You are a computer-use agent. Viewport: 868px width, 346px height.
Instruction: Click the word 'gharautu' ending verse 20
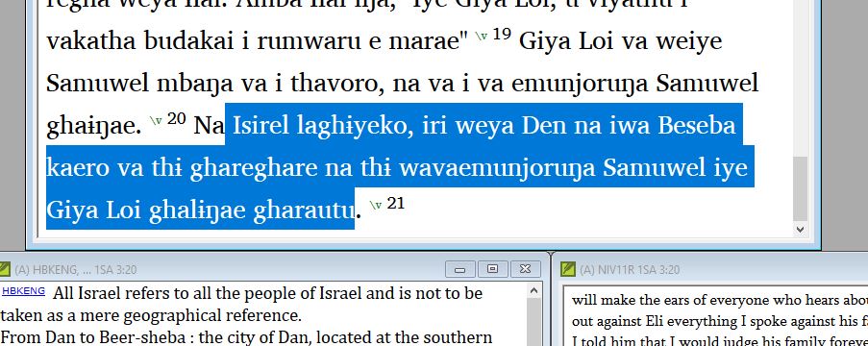(304, 210)
